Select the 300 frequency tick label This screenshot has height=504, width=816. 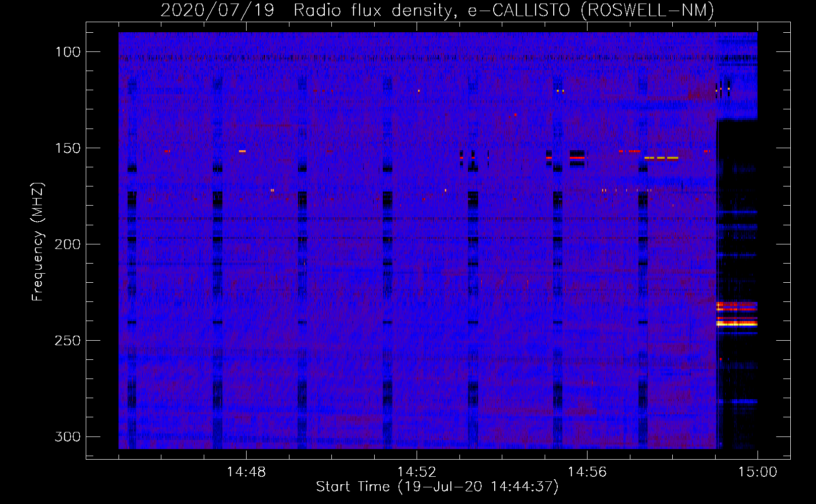68,436
